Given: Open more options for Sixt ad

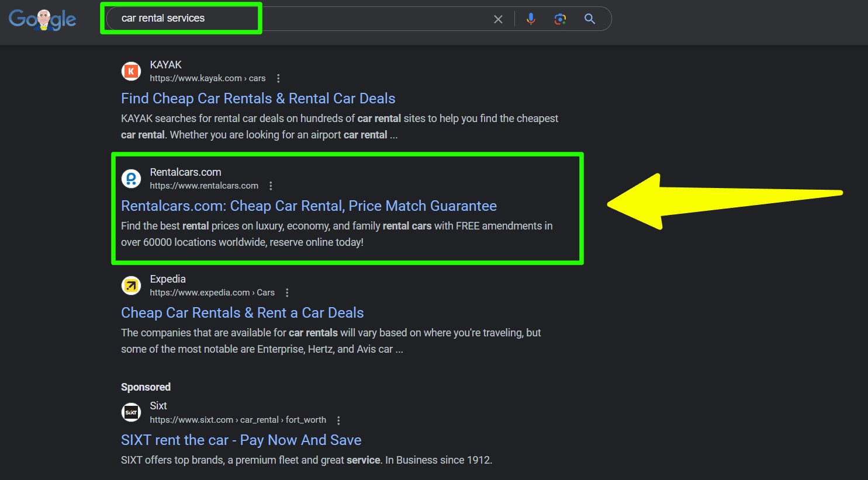Looking at the screenshot, I should pos(338,420).
